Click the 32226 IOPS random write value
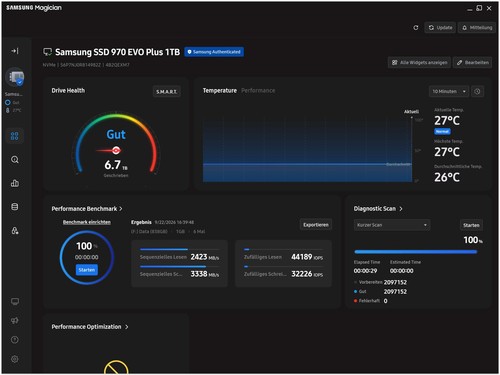Viewport: 500px width, 375px height. 307,274
